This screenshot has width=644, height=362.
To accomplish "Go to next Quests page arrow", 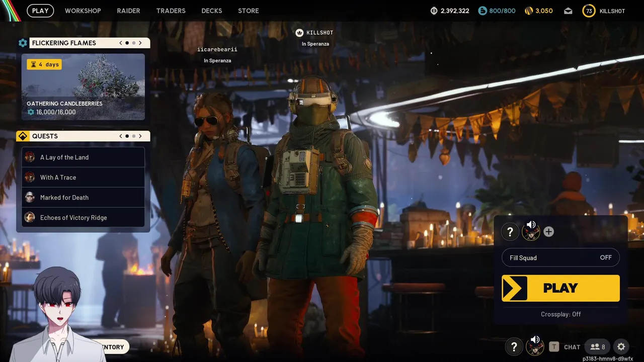I will [140, 136].
